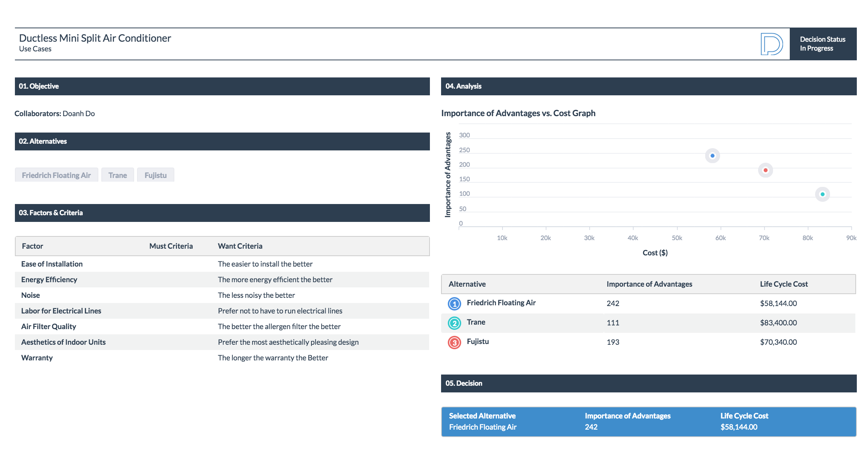Click the Importance of Advantages y-axis label
The image size is (868, 449).
tap(448, 175)
